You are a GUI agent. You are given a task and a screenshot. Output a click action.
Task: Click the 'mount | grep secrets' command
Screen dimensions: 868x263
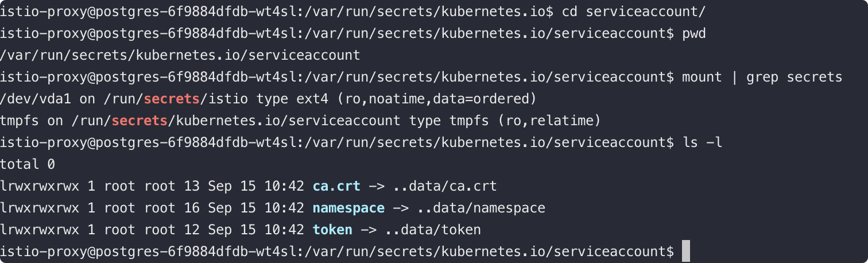point(762,77)
